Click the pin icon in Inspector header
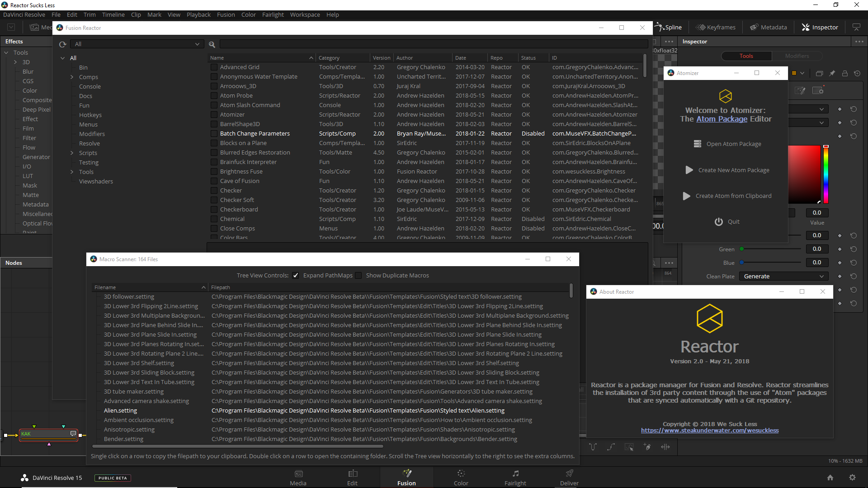This screenshot has height=488, width=868. coord(832,73)
